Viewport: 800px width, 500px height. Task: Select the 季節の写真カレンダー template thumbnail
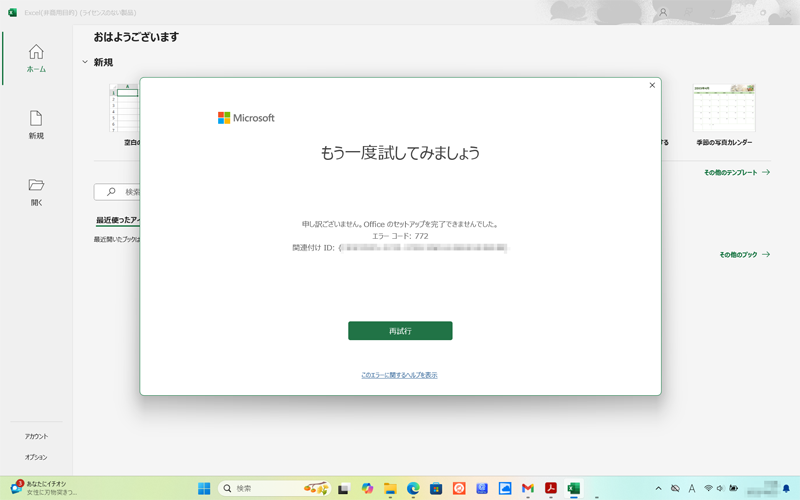tap(724, 109)
